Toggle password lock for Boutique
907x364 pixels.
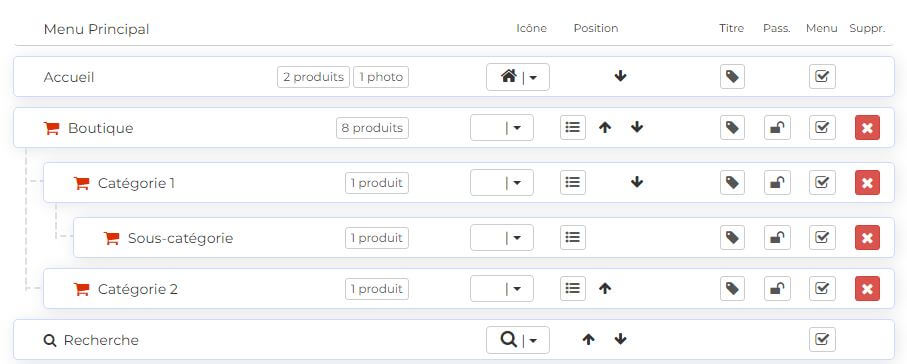(x=777, y=128)
